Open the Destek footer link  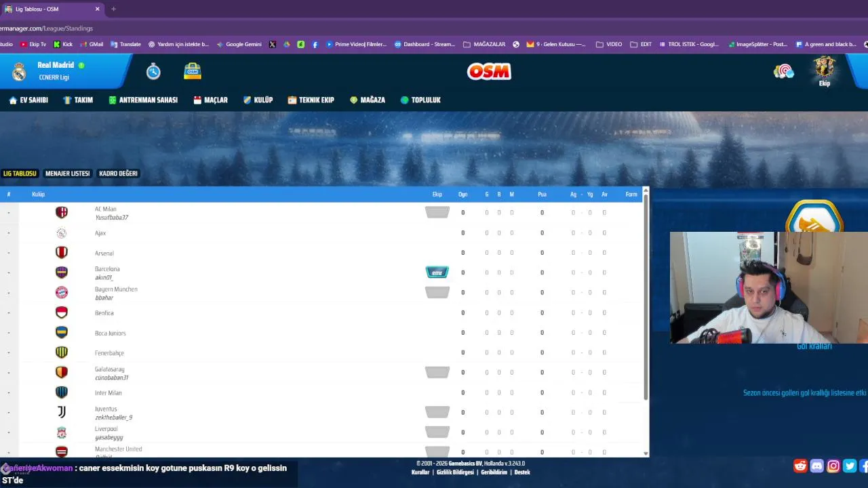point(522,472)
